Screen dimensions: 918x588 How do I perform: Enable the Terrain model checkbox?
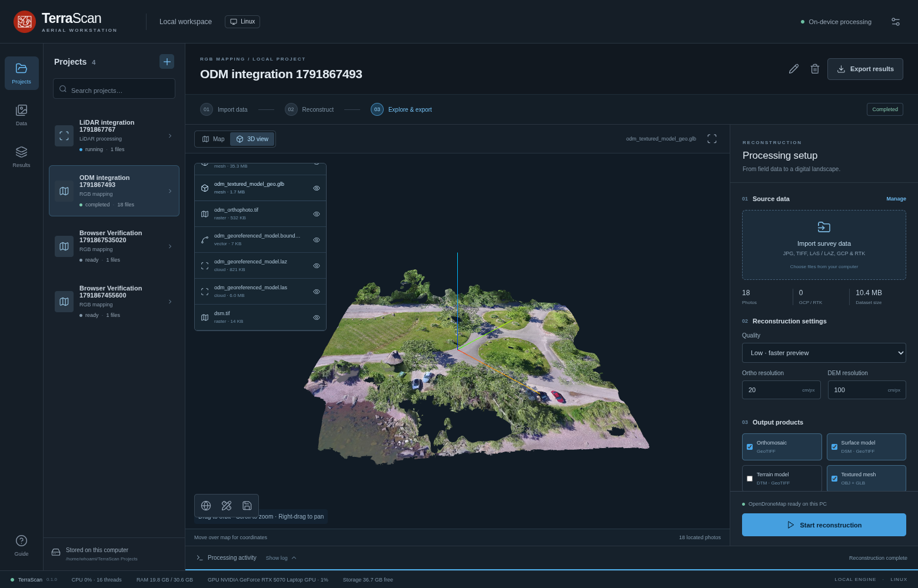[x=750, y=479]
